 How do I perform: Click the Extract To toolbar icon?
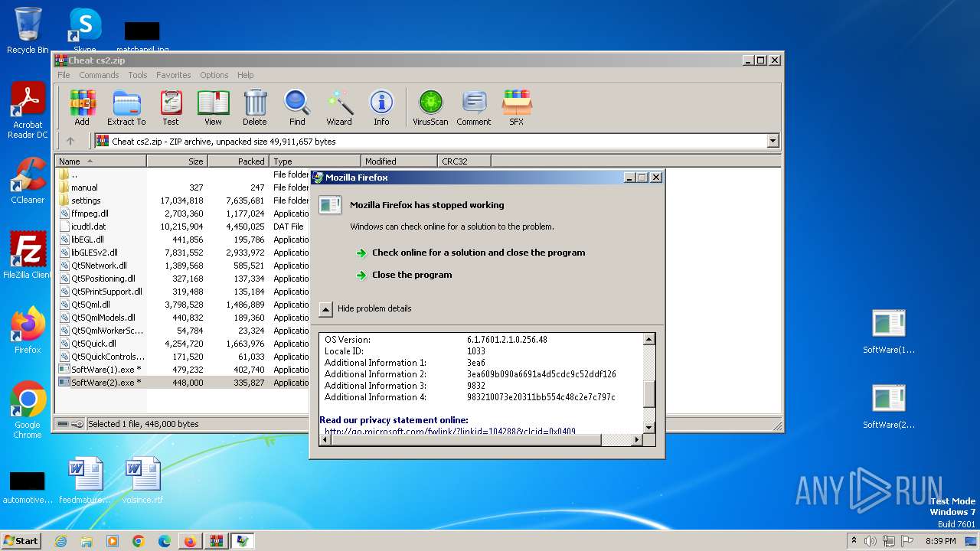coord(126,108)
